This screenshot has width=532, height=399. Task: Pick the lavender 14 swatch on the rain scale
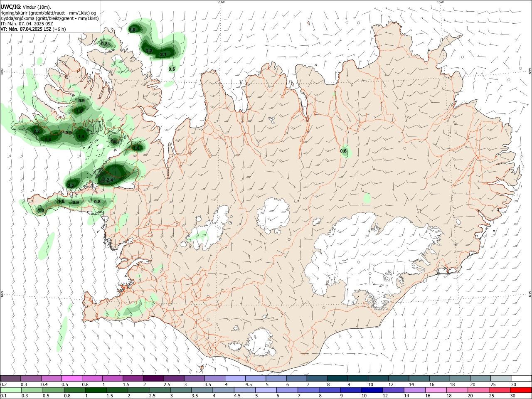tap(414, 390)
